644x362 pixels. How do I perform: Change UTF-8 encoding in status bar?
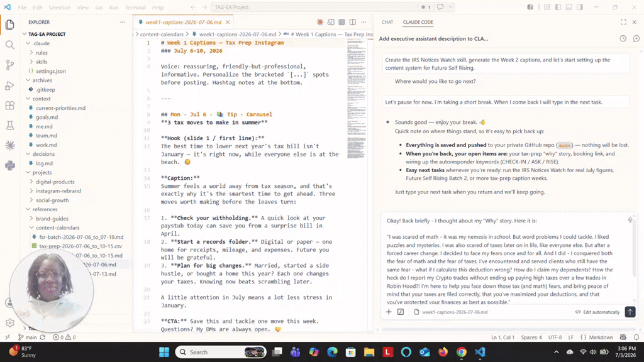click(x=555, y=337)
